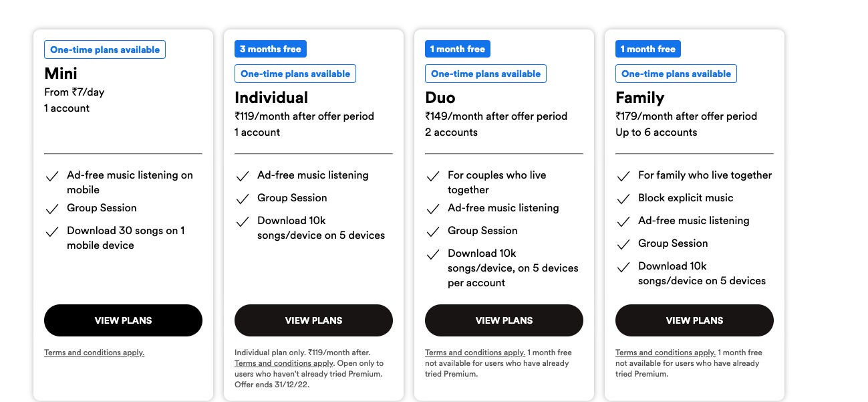Click Duo's 1 month free badge
The image size is (868, 402).
tap(458, 49)
